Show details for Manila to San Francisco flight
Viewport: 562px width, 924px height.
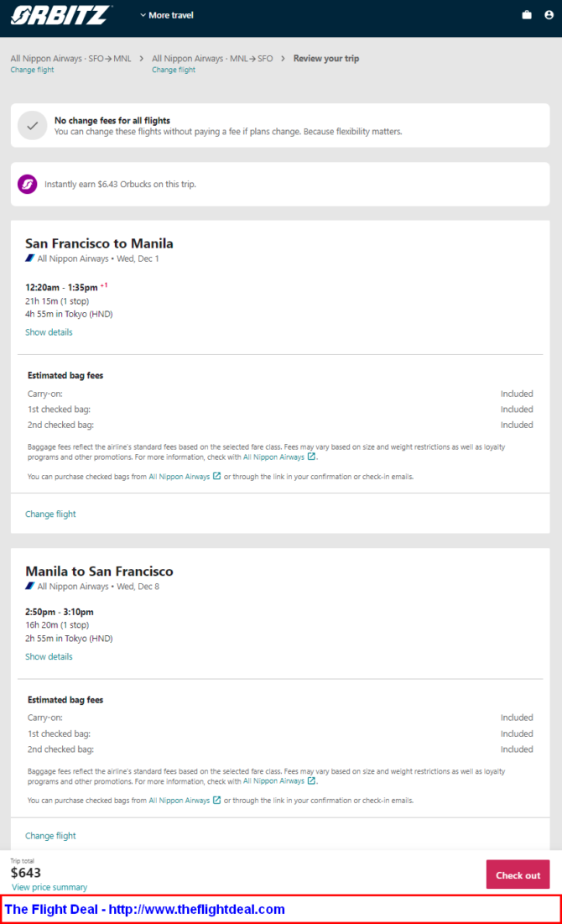(49, 656)
